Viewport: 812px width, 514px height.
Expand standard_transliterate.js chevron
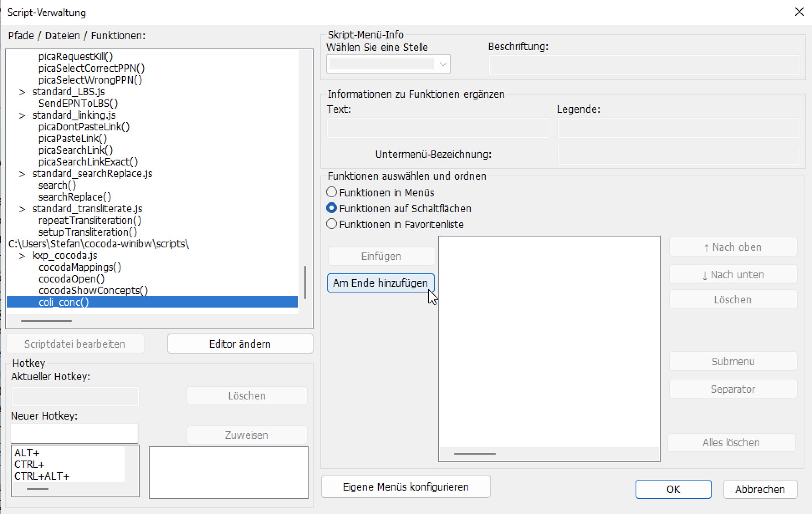[x=22, y=209]
